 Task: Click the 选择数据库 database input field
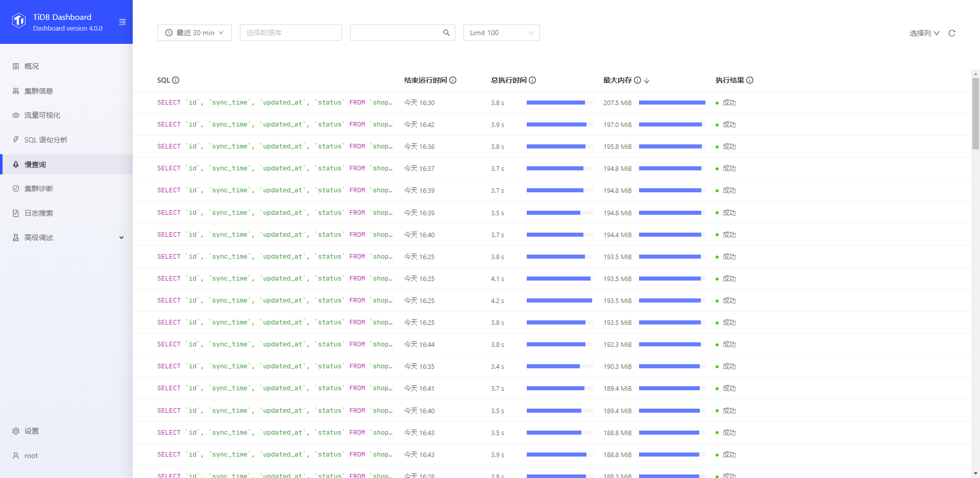(290, 33)
